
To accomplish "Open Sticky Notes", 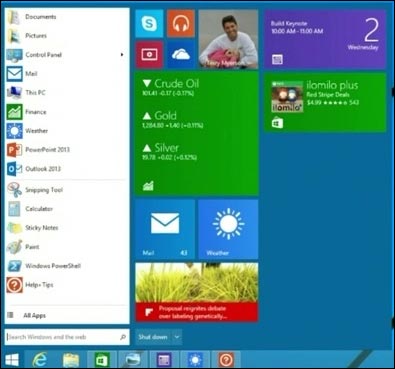I will [x=66, y=228].
